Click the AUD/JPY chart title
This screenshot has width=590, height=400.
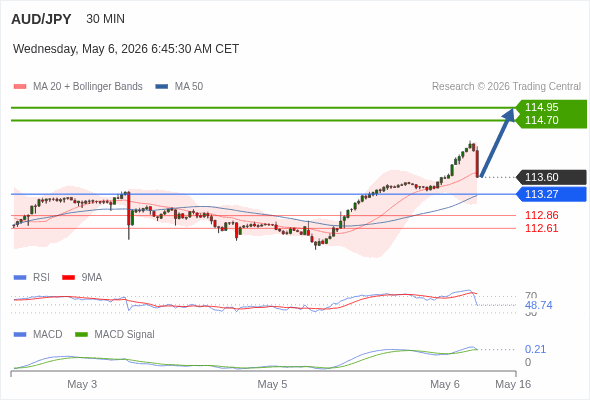point(41,19)
